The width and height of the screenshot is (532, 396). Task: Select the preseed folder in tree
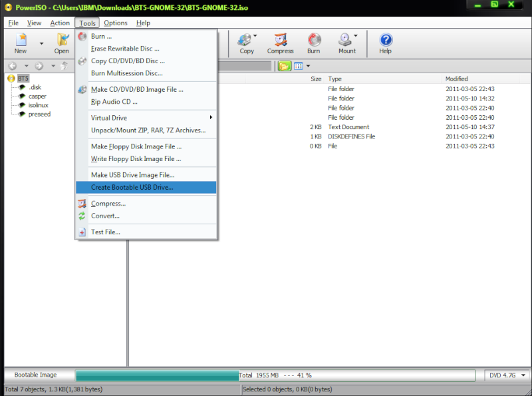39,114
